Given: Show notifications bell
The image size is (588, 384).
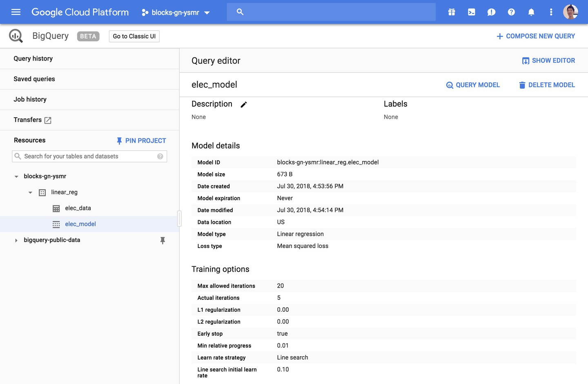Looking at the screenshot, I should coord(531,12).
